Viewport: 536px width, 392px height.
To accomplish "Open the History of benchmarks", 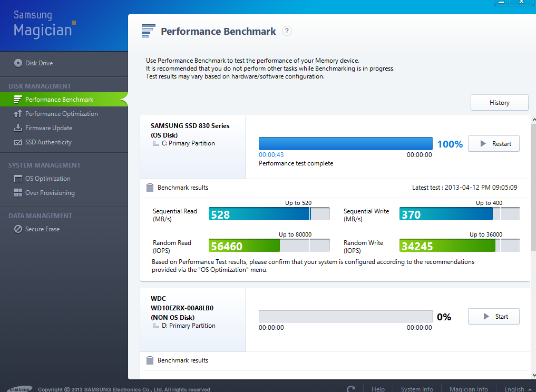I will pyautogui.click(x=500, y=103).
